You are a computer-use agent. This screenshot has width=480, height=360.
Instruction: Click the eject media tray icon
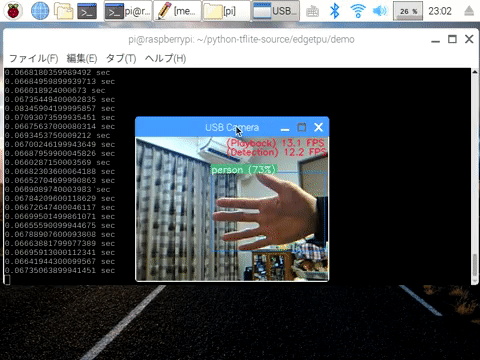469,11
